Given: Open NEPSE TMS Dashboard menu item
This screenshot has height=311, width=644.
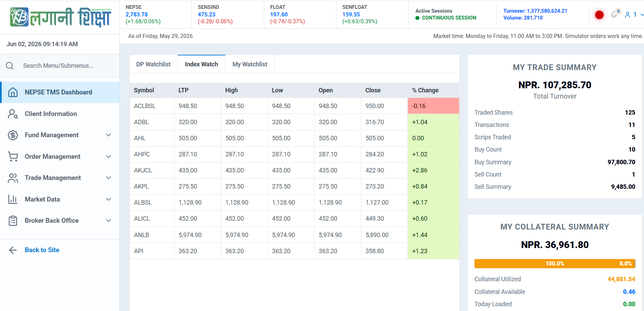Looking at the screenshot, I should click(x=60, y=92).
